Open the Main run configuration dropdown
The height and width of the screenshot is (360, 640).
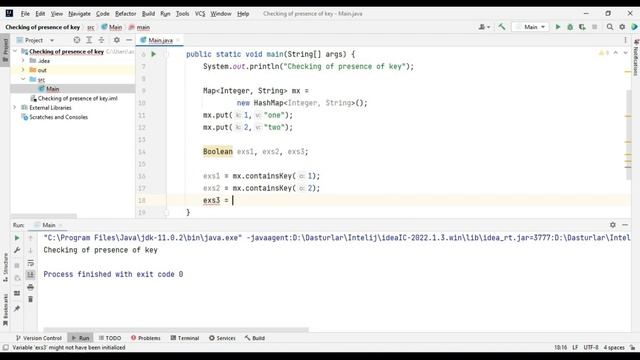531,27
